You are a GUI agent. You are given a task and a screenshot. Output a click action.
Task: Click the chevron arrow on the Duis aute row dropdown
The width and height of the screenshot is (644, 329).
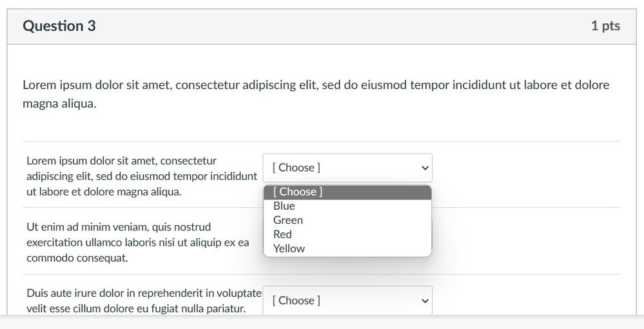[x=424, y=301]
